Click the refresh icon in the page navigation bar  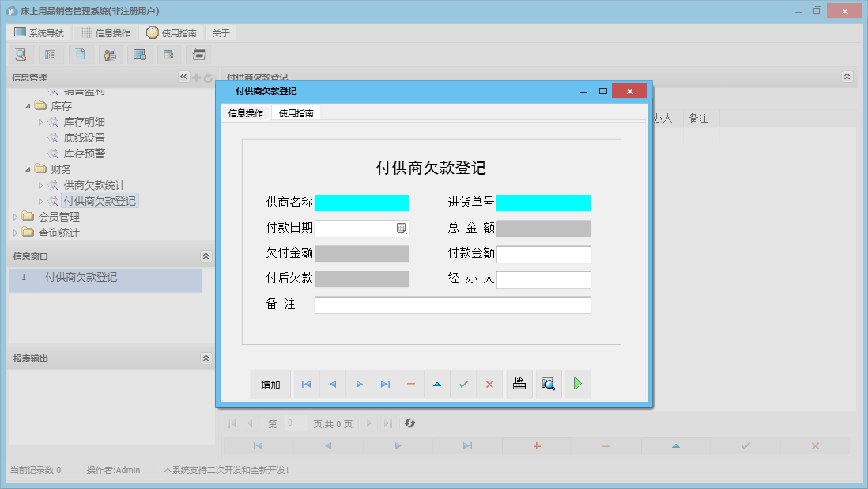[409, 423]
